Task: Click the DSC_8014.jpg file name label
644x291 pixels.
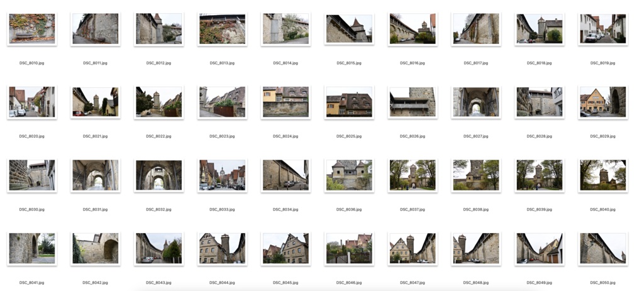Action: tap(286, 63)
